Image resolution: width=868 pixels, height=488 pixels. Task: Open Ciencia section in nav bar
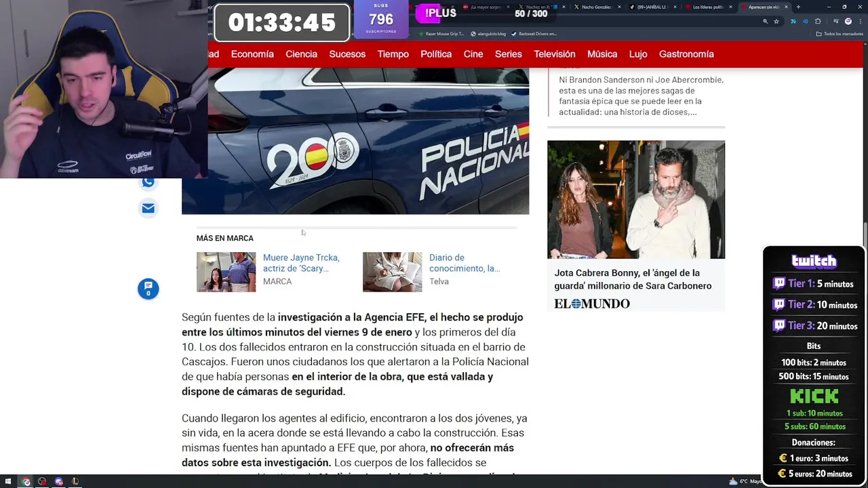[301, 54]
